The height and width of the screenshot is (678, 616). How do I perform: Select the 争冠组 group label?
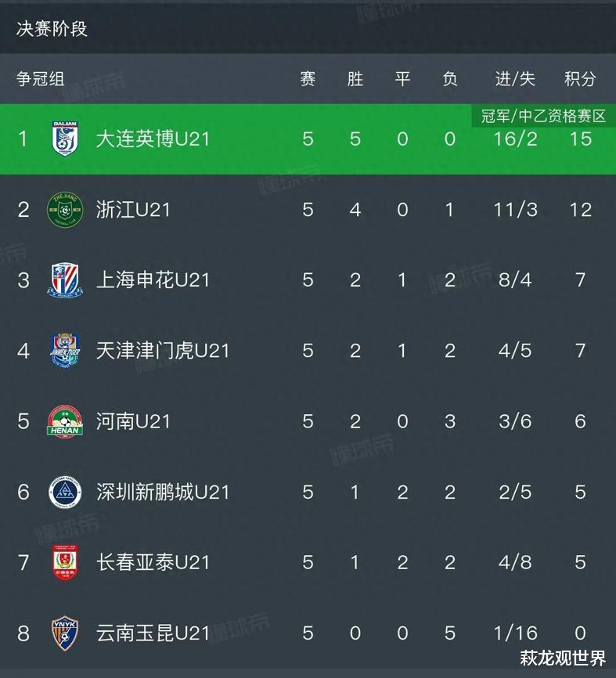[41, 79]
